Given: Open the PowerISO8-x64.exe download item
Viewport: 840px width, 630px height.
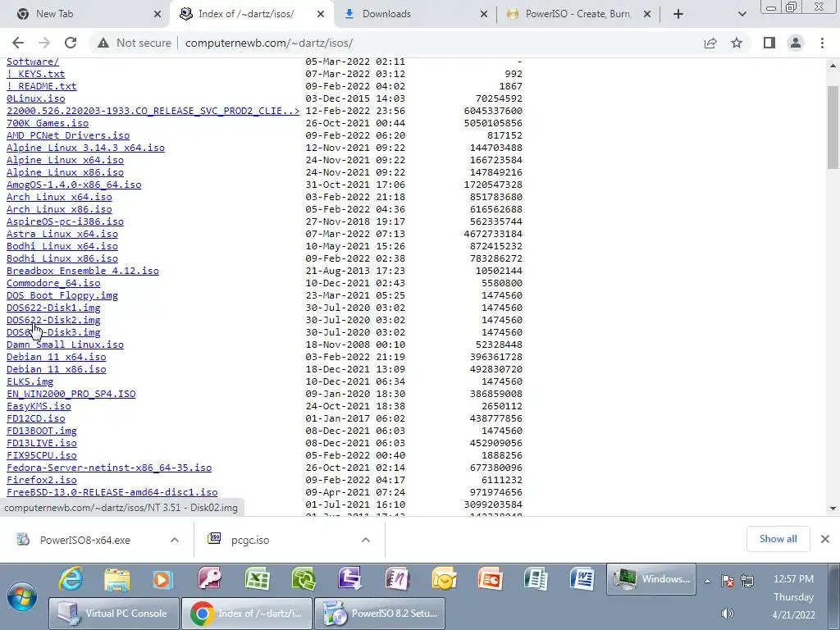Looking at the screenshot, I should [85, 540].
